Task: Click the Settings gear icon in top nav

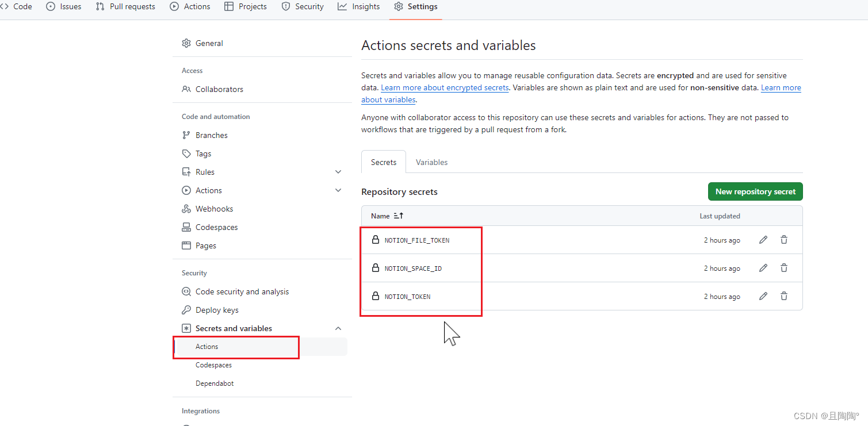Action: pos(399,6)
